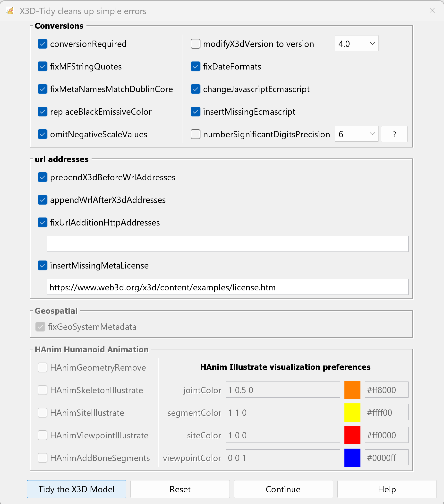444x504 pixels.
Task: Enable modifyX3dVersion to version checkbox
Action: (195, 44)
